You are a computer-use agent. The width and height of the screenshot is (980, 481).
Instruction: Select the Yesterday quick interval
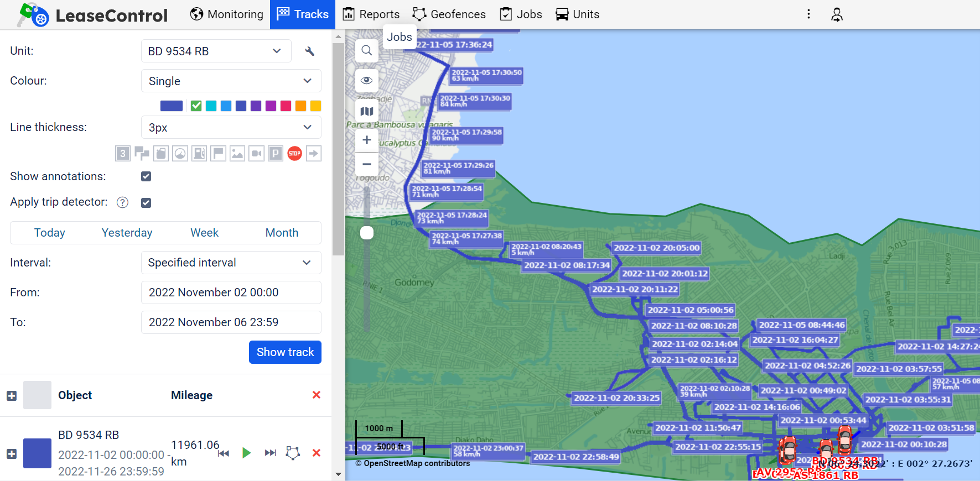(x=127, y=233)
